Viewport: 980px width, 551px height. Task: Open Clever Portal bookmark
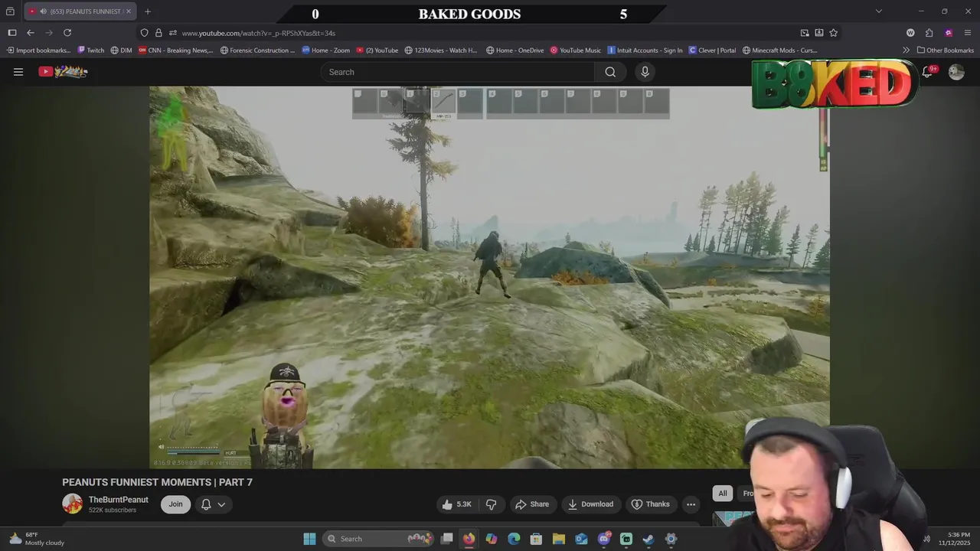pos(712,51)
